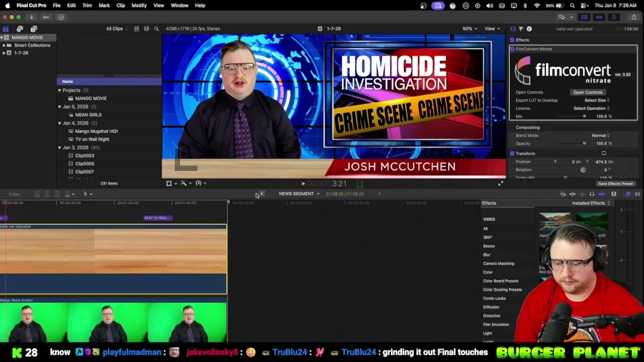Screen dimensions: 644x362
Task: Select Color Grading Presets effects category
Action: (x=502, y=290)
